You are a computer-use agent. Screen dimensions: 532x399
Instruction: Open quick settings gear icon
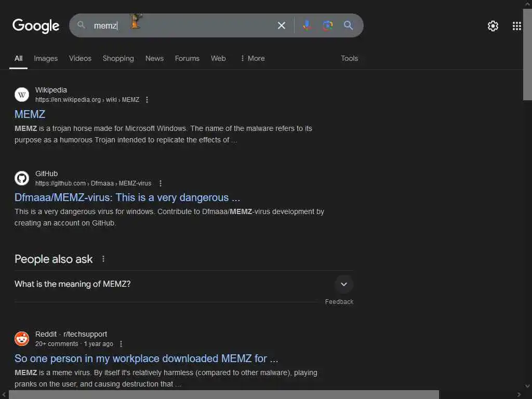click(493, 26)
